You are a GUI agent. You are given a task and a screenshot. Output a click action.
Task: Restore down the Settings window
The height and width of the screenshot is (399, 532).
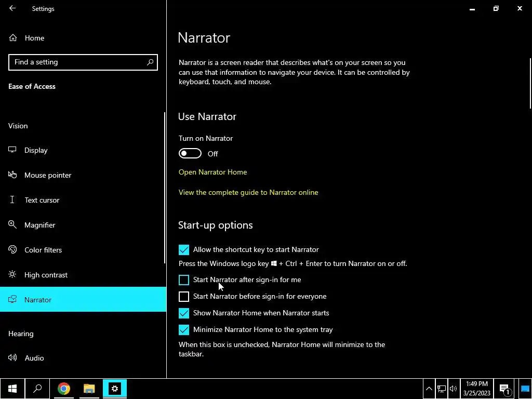[x=496, y=8]
